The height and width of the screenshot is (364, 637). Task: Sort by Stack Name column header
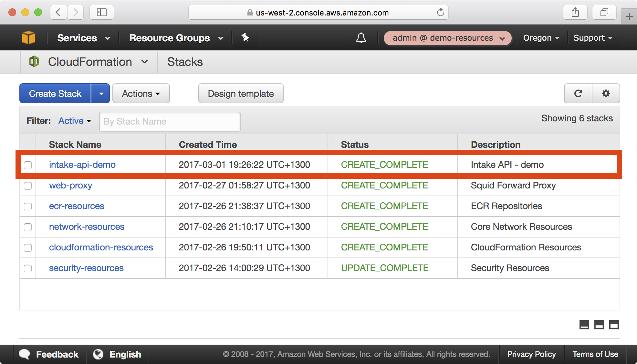(x=75, y=145)
